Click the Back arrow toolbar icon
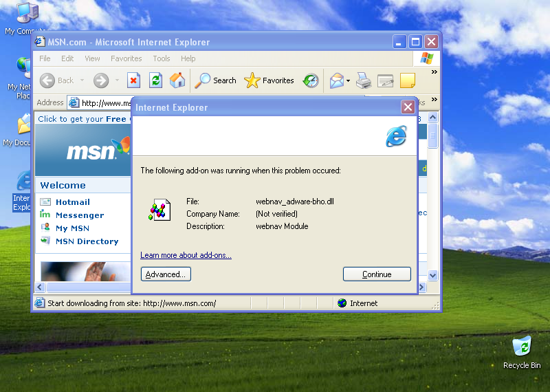 click(x=47, y=80)
